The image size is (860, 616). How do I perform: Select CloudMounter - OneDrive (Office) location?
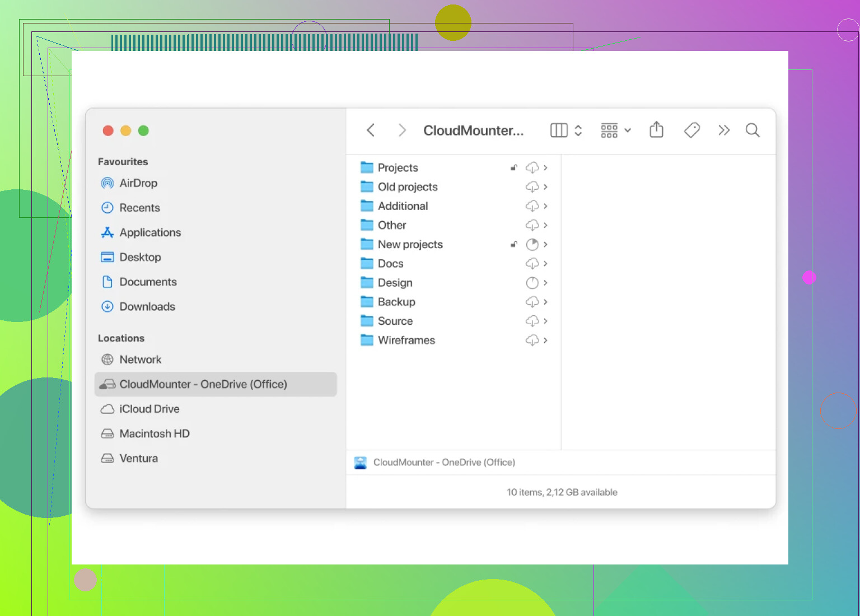point(216,384)
